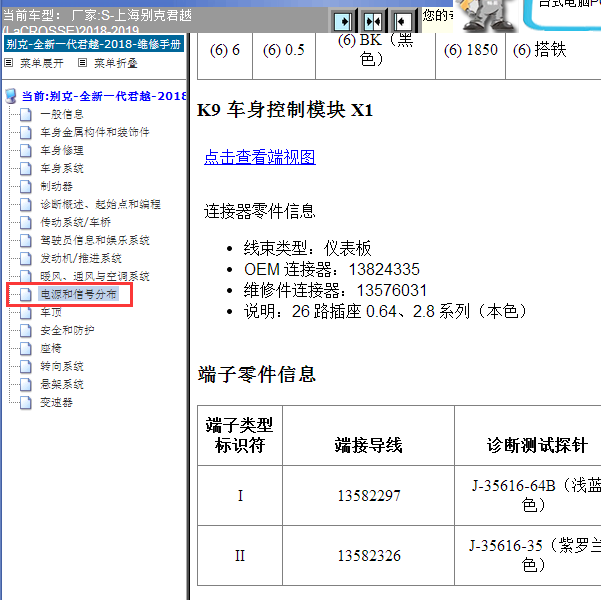Click the page icon beside 安全和防护
Viewport: 601px width, 600px height.
pyautogui.click(x=26, y=330)
